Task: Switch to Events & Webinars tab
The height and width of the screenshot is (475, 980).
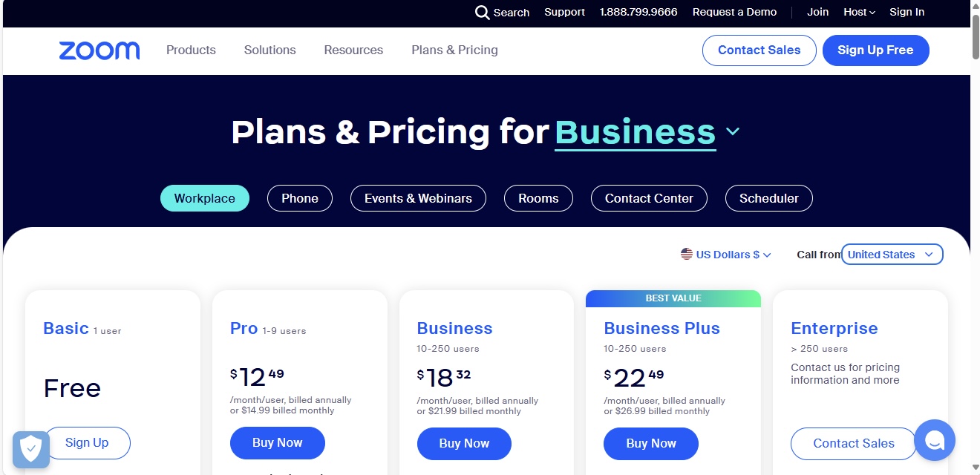Action: point(418,198)
